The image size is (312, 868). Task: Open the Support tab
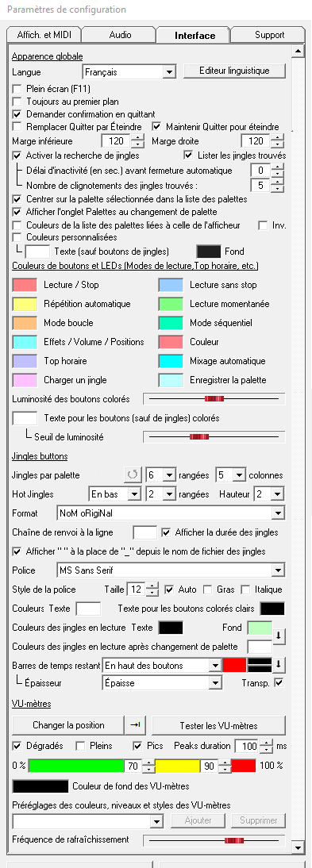click(270, 35)
